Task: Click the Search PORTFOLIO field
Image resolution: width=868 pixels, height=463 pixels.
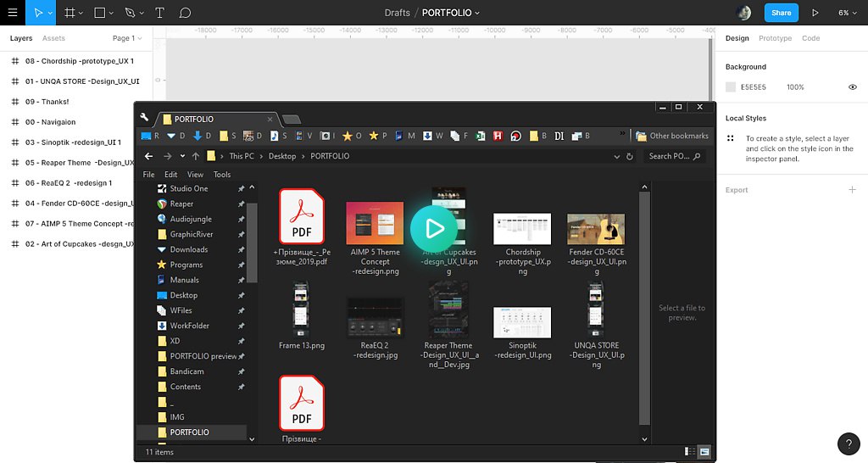Action: click(675, 156)
